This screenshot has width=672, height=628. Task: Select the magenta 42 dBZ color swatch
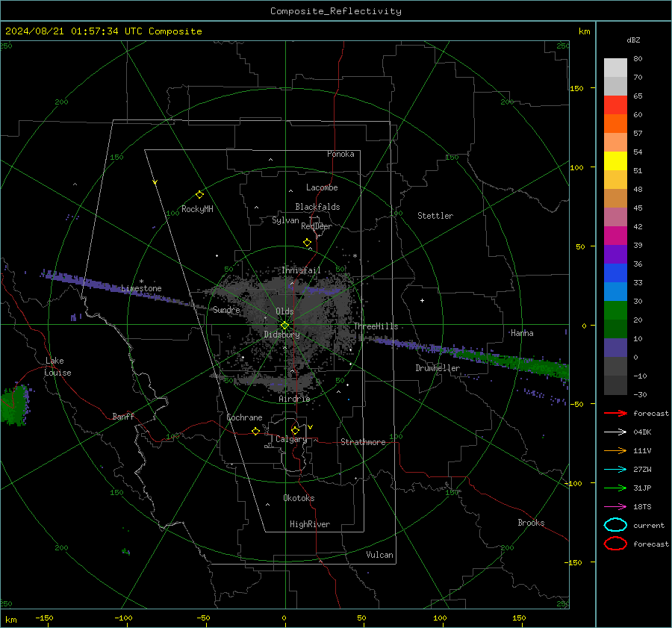pyautogui.click(x=615, y=235)
